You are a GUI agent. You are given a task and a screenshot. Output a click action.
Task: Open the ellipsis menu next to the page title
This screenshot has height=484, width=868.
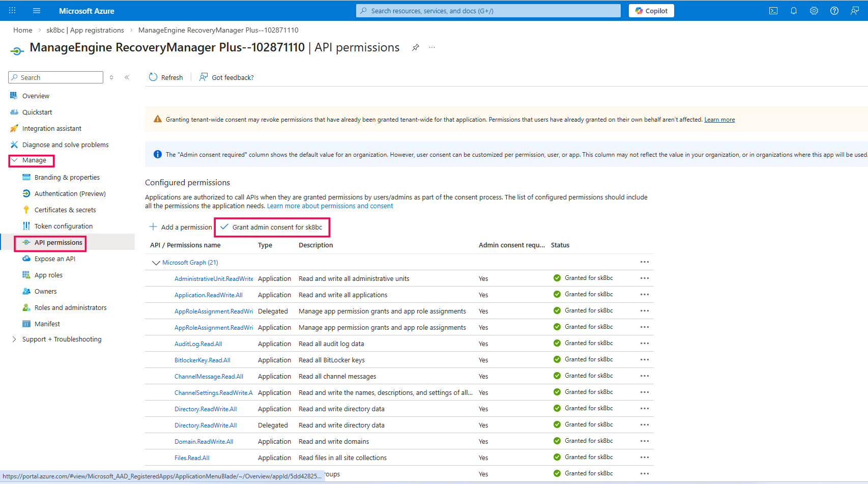(432, 47)
